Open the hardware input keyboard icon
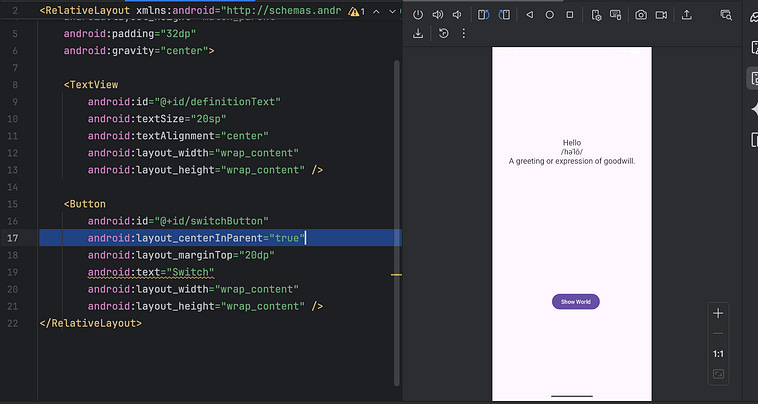Viewport: 758px width, 404px height. 615,15
